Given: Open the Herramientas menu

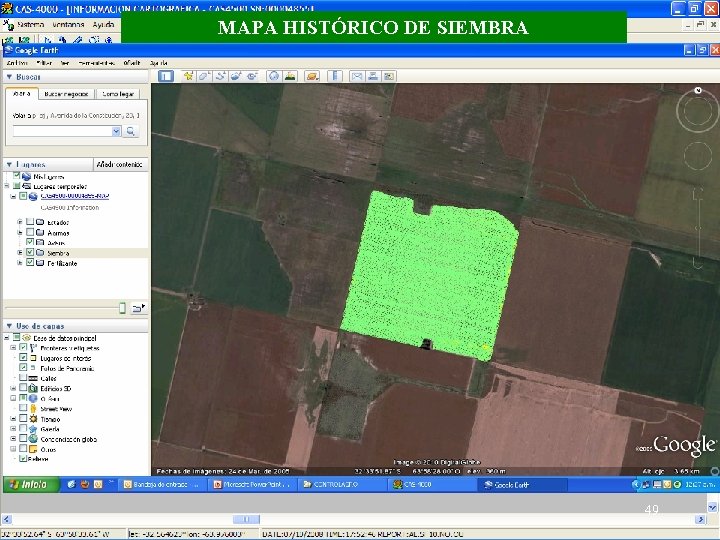Looking at the screenshot, I should [96, 63].
